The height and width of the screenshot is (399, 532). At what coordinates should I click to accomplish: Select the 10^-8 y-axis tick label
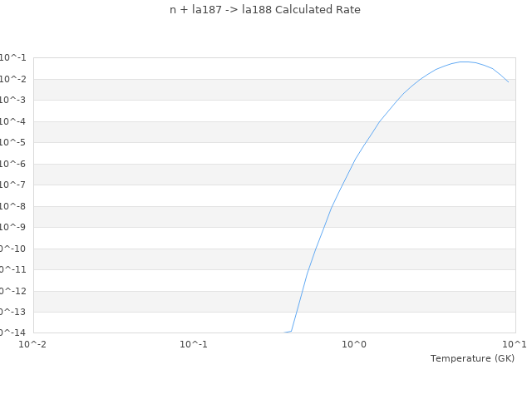coord(13,206)
